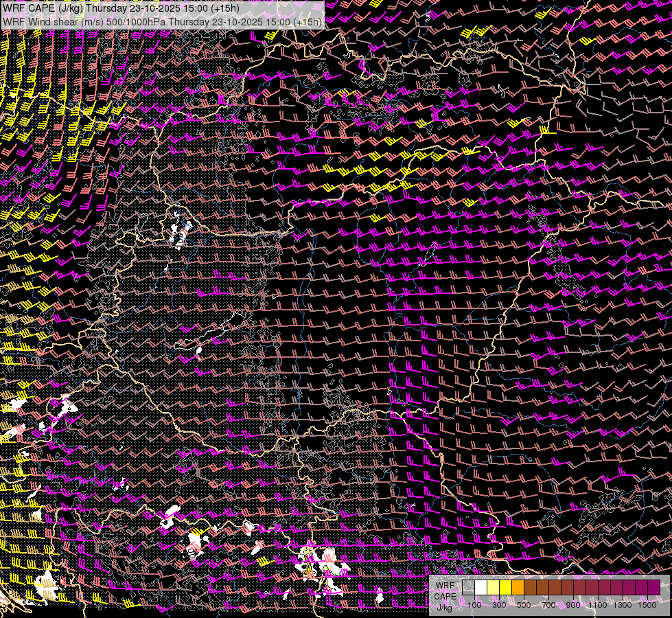Click the 100 legend scale label
Screen dimensions: 672x618
coord(474,605)
